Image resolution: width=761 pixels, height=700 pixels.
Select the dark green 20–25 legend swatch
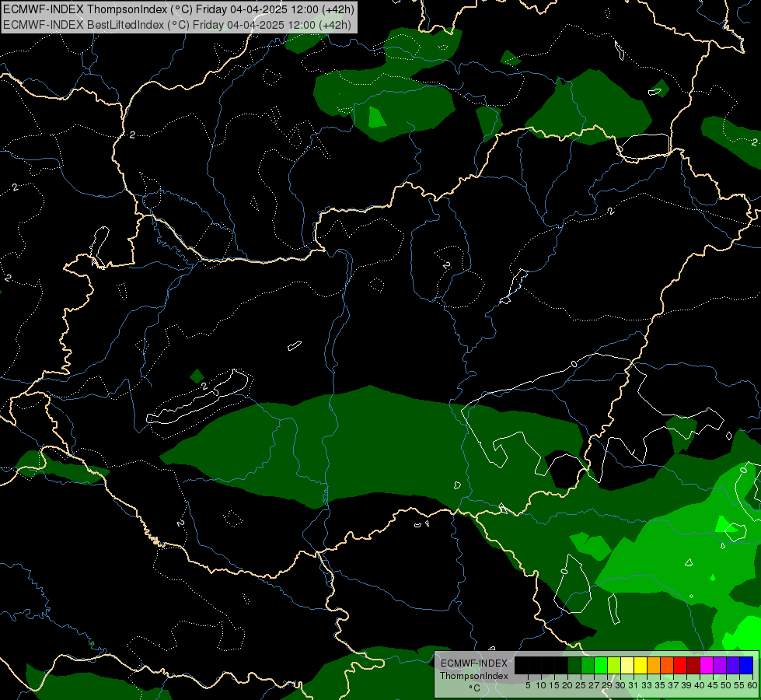pyautogui.click(x=574, y=665)
